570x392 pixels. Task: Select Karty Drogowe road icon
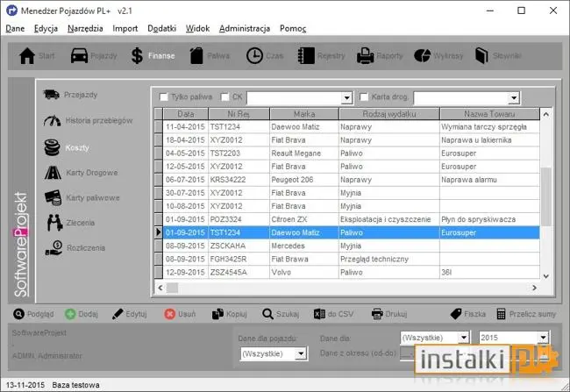pos(53,173)
